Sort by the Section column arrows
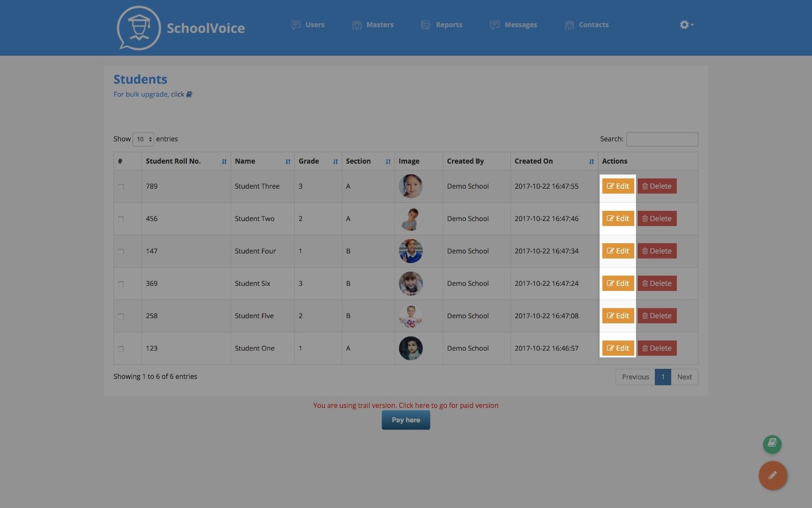Screen dimensions: 812x508 (x=388, y=161)
